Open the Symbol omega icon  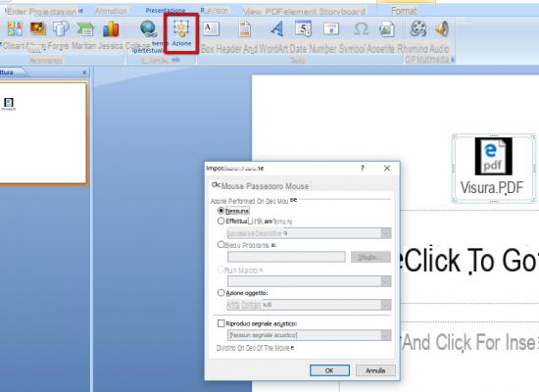pos(361,28)
